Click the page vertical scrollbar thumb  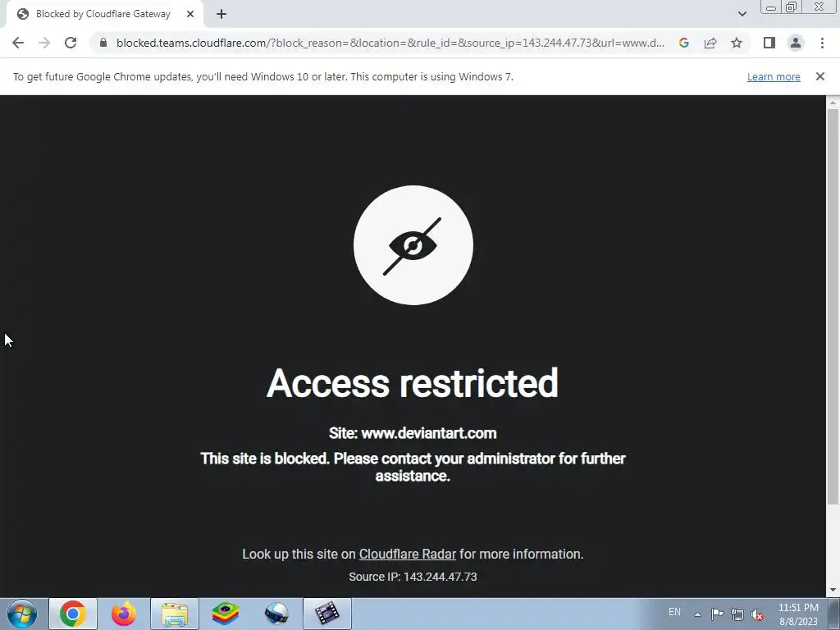tap(833, 307)
